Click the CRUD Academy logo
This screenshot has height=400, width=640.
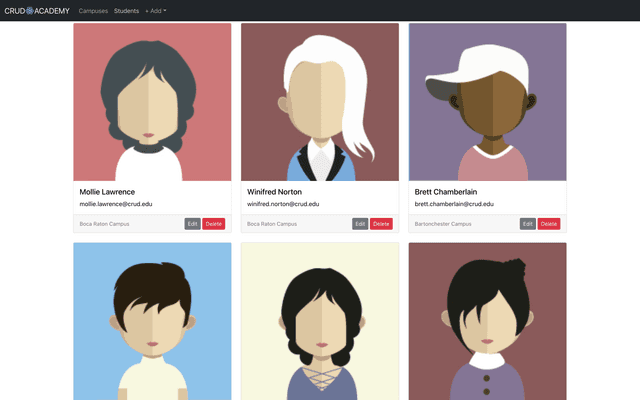pyautogui.click(x=36, y=10)
